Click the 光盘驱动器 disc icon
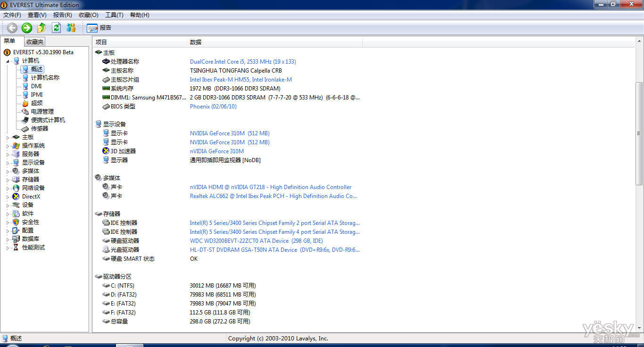 point(106,250)
